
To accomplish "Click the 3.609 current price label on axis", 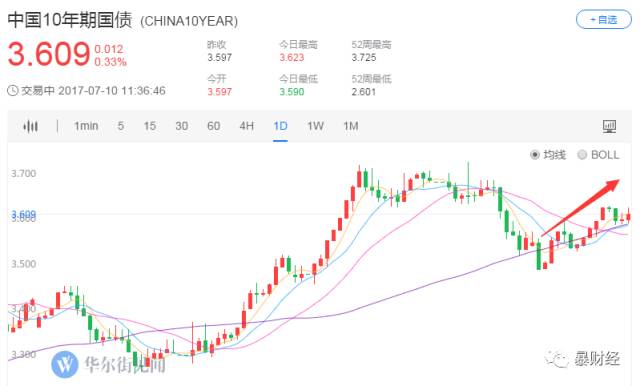I will [24, 214].
